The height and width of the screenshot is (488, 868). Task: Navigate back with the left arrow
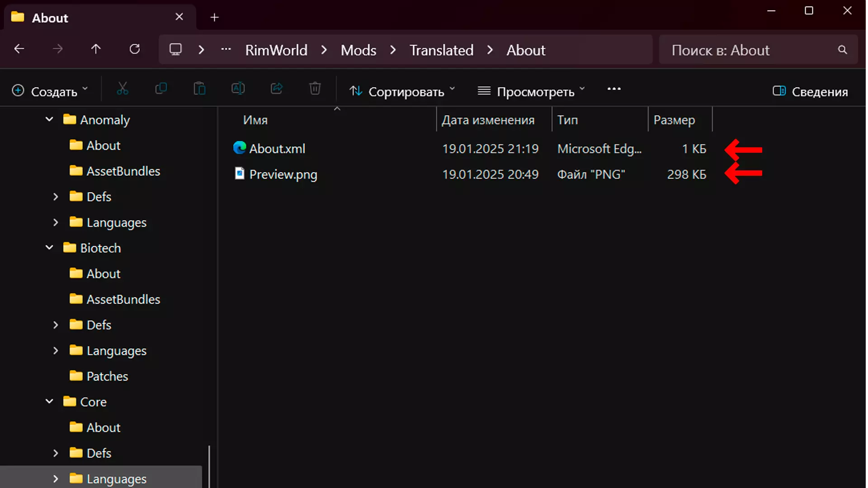pos(19,49)
